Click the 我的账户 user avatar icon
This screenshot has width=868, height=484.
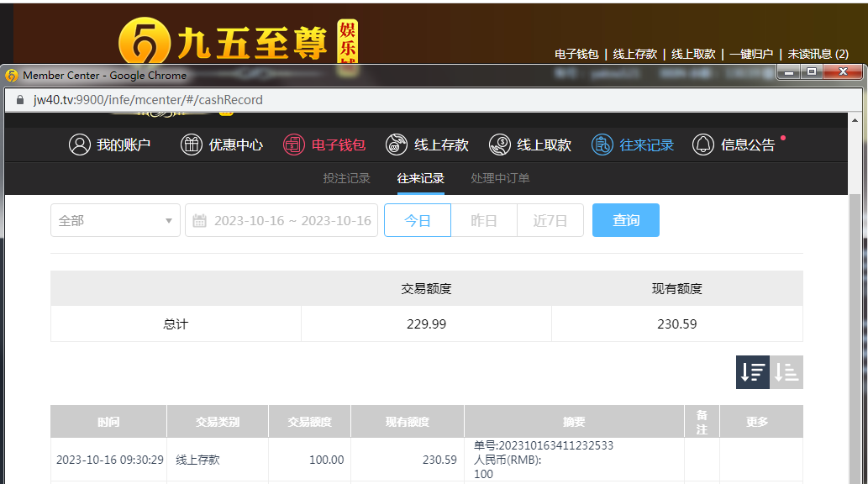80,145
